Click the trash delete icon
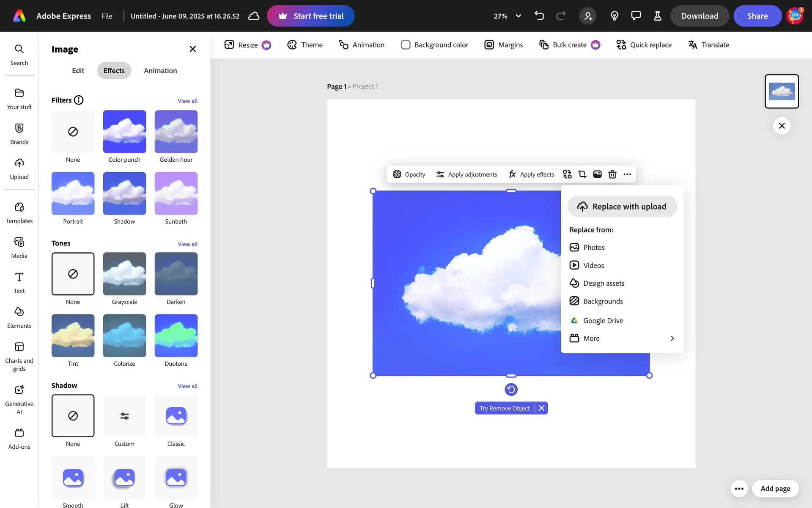 [x=612, y=174]
